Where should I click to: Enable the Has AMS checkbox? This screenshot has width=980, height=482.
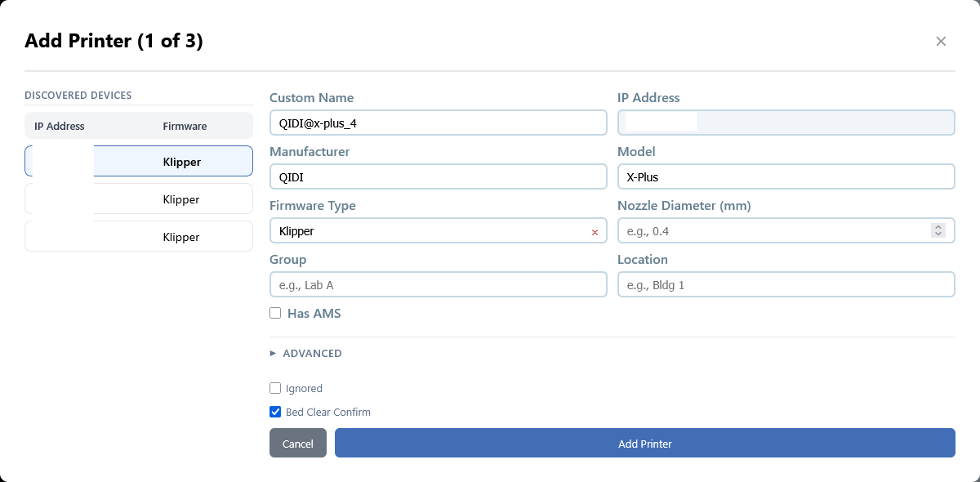pos(275,313)
